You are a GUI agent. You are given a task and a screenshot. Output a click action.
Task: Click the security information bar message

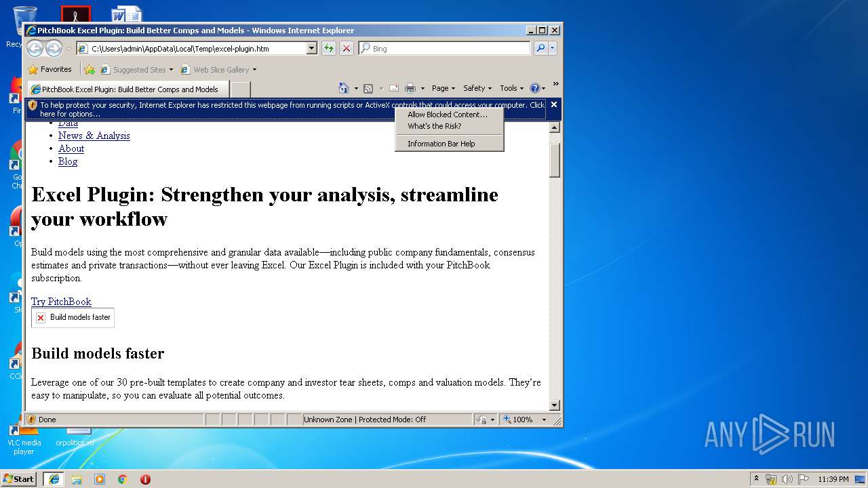(285, 109)
